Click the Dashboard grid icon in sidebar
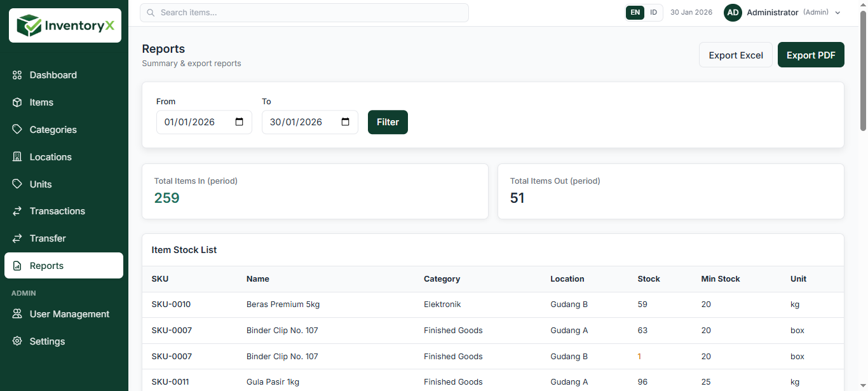Viewport: 868px width, 391px height. pos(17,75)
